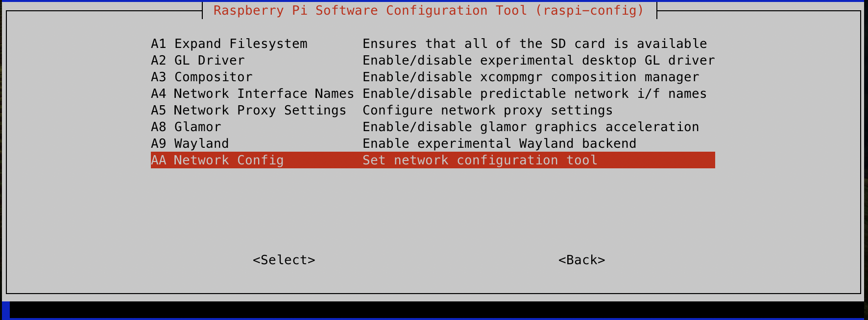Click the predictable network i/f names text
868x320 pixels.
pos(534,93)
